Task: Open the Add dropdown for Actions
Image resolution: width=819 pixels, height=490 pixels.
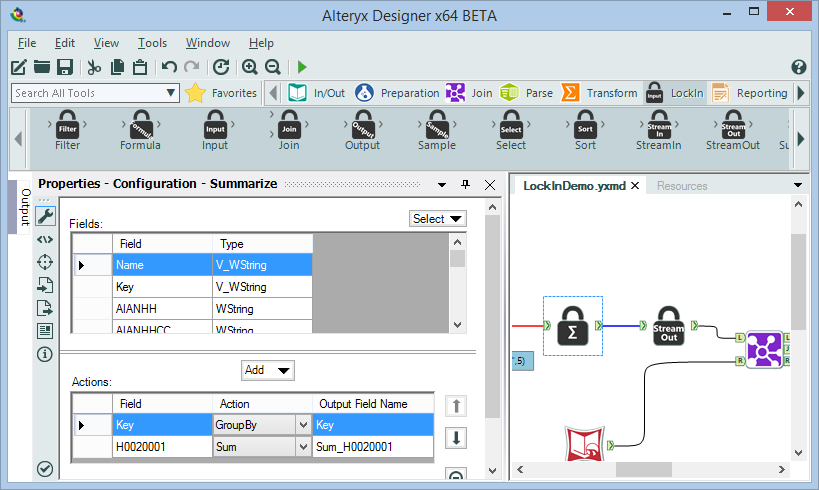Action: (x=268, y=370)
